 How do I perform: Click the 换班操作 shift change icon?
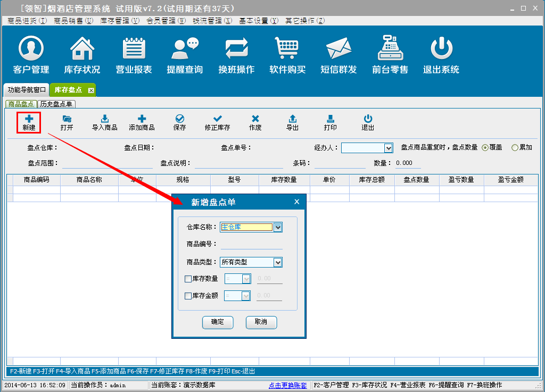coord(236,49)
